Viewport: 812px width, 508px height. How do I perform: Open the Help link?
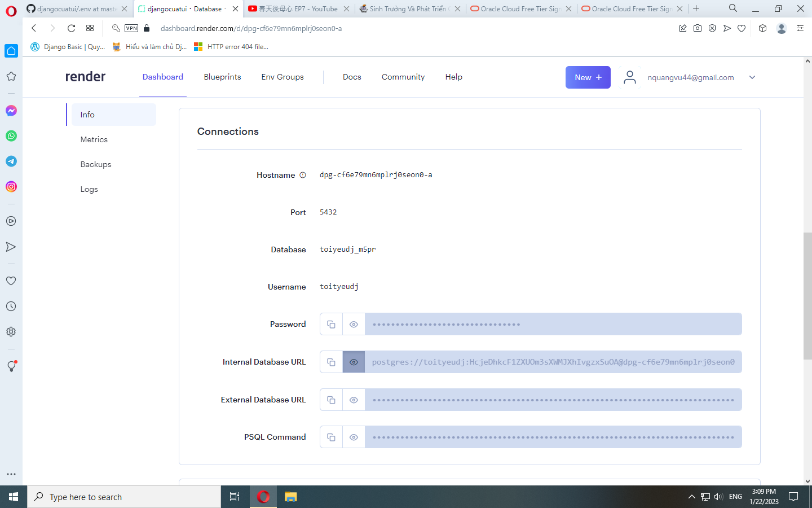click(x=454, y=77)
